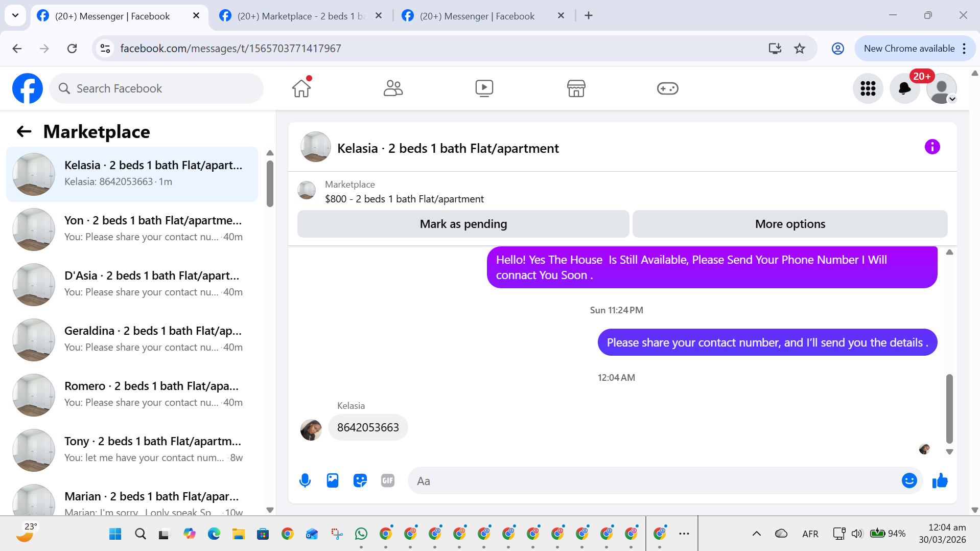Click the address bar URL
Viewport: 980px width, 551px height.
point(230,49)
